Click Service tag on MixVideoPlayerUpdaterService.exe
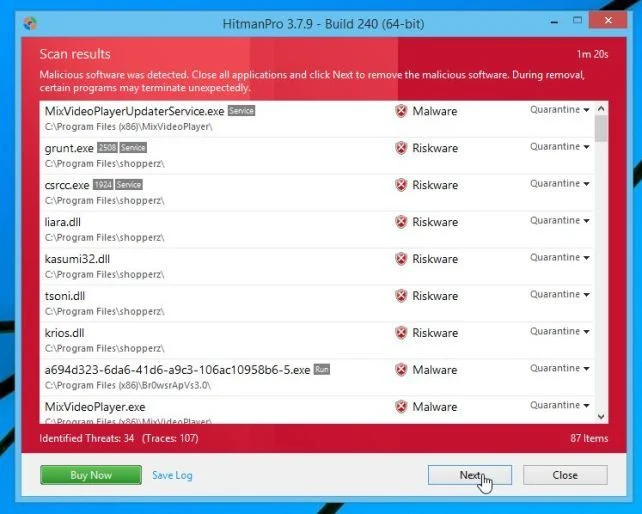642x514 pixels. point(242,111)
